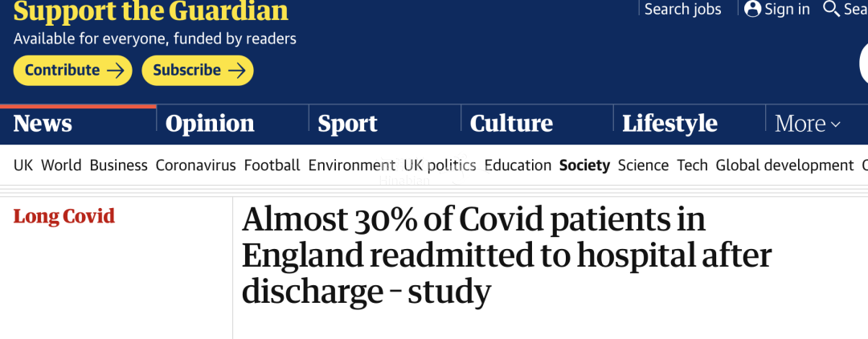Open the UK politics subnav link

click(440, 165)
